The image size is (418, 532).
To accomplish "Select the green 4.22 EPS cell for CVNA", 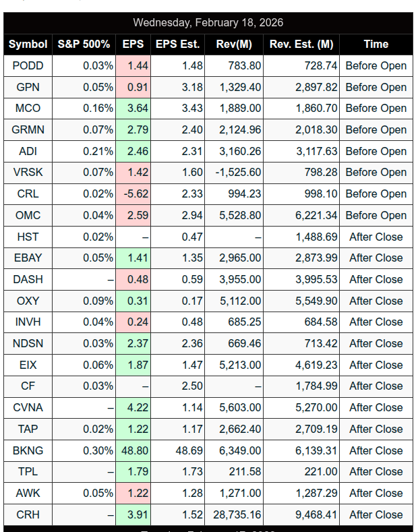I will point(133,407).
